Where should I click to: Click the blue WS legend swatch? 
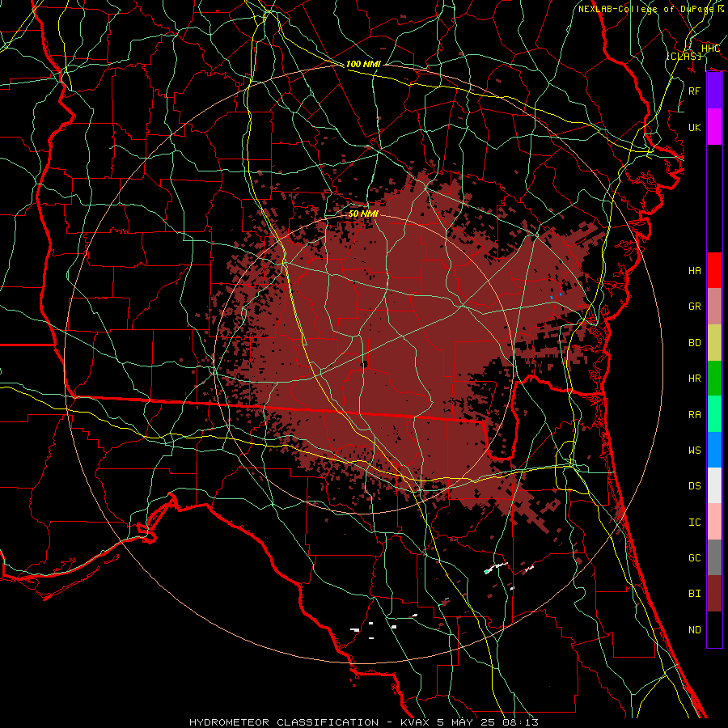(714, 450)
